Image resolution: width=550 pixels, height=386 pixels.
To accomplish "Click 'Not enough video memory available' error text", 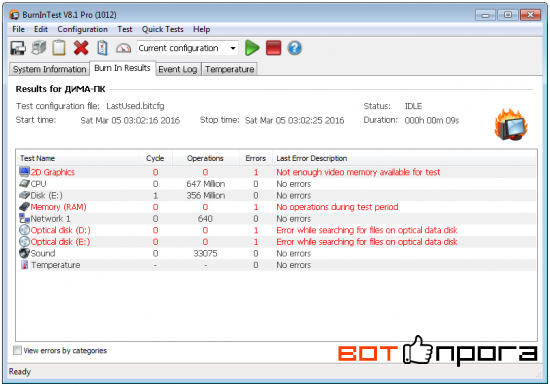I will pos(358,172).
